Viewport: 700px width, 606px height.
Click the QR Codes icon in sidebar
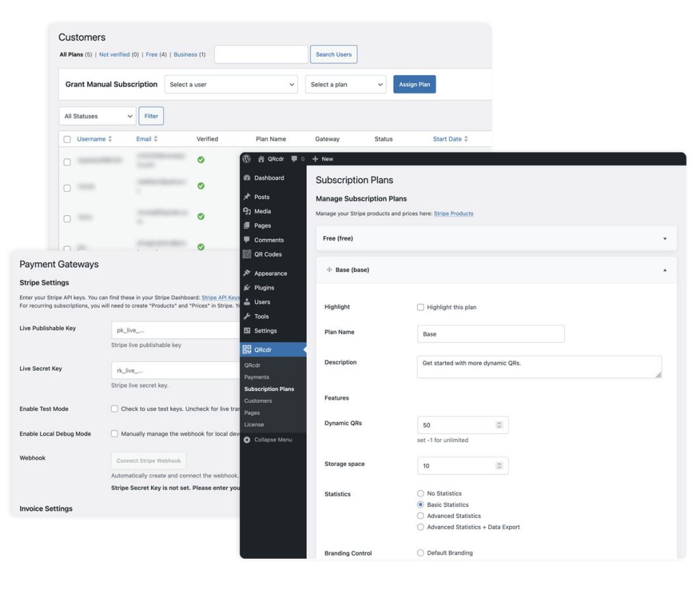247,254
